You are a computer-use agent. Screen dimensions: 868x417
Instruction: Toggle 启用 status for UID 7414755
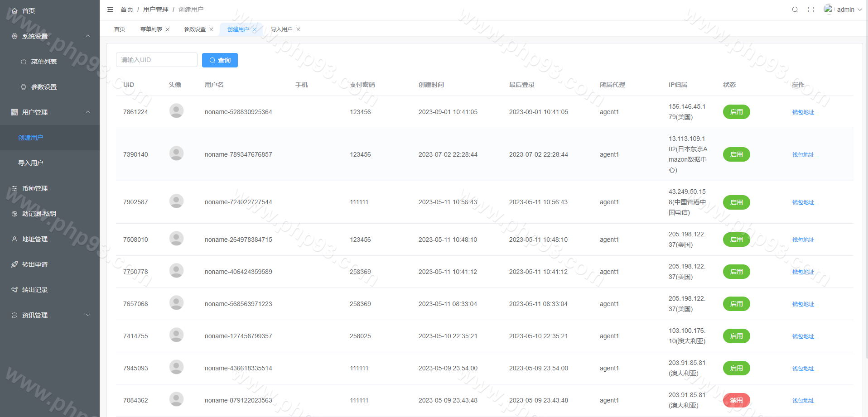coord(736,336)
